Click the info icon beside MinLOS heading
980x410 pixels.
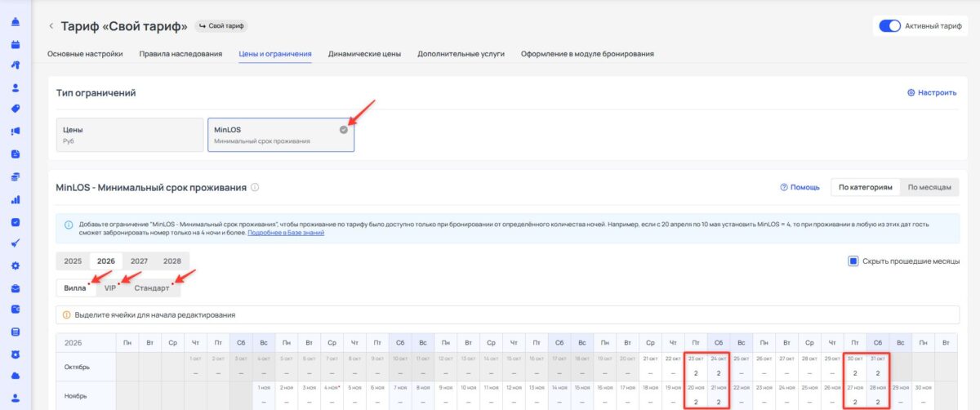(255, 187)
